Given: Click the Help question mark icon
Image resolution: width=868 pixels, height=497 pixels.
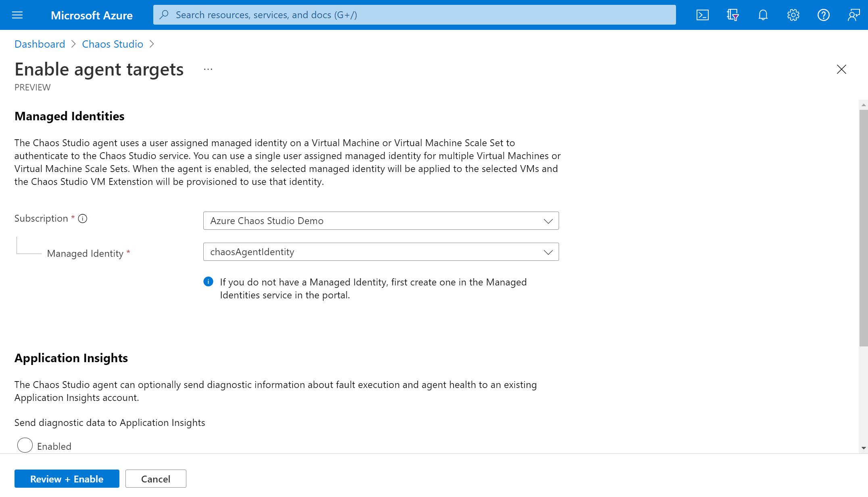Looking at the screenshot, I should 823,15.
